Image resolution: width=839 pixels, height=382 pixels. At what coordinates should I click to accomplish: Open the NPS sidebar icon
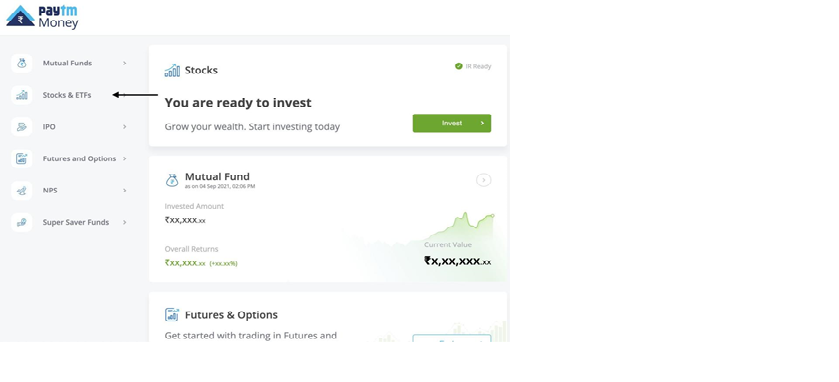21,190
